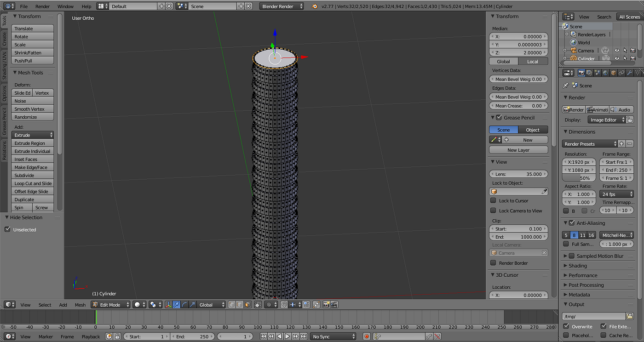Open the Render Layers properties tab
Viewport: 644px width, 342px height.
[589, 73]
